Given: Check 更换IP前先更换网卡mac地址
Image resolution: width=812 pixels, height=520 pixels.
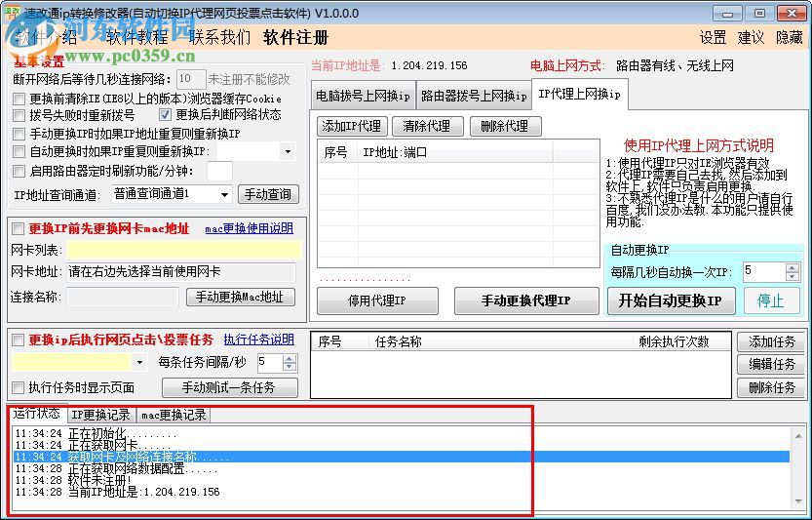Looking at the screenshot, I should point(19,228).
